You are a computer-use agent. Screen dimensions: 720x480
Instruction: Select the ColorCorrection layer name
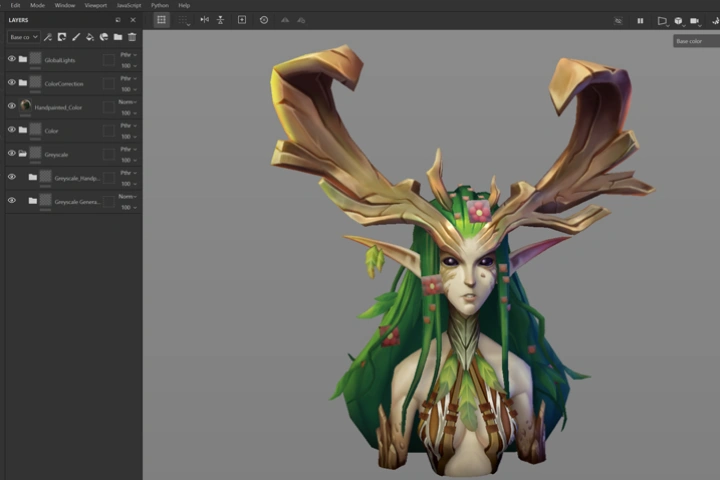(64, 84)
